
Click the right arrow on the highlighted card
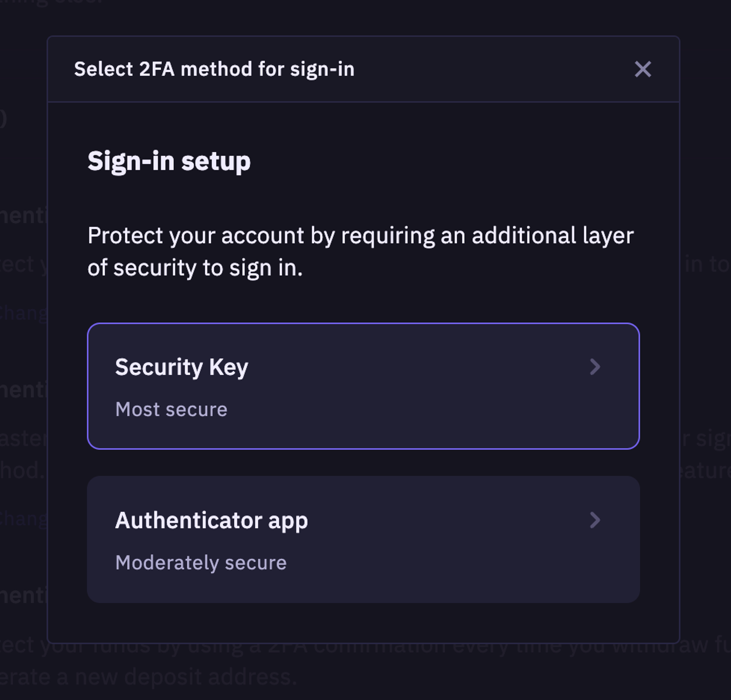coord(596,367)
